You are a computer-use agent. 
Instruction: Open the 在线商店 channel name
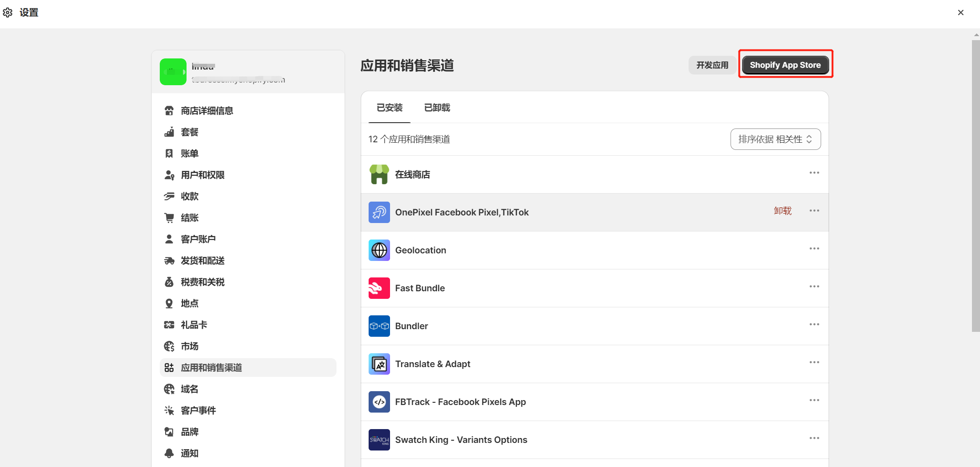pyautogui.click(x=413, y=174)
